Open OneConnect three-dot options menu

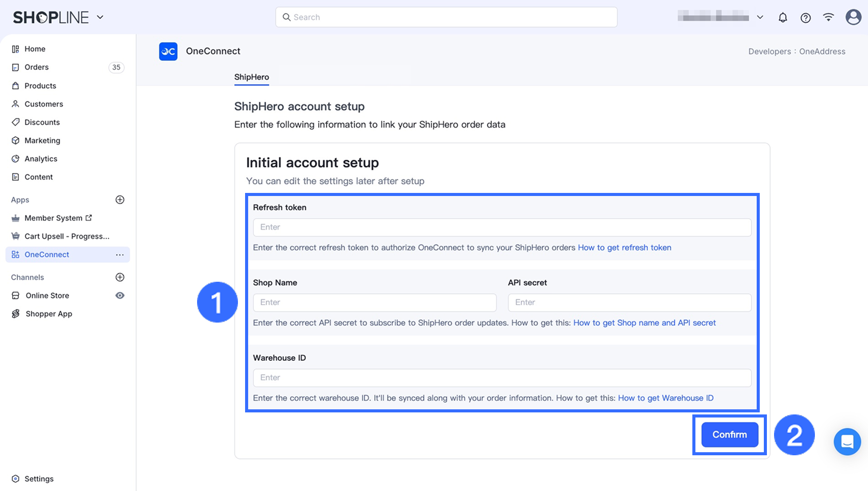point(120,255)
